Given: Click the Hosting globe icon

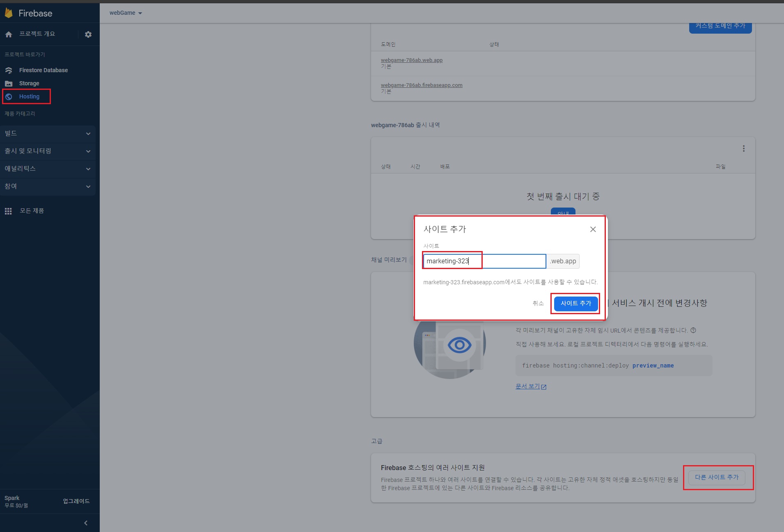Looking at the screenshot, I should point(9,97).
